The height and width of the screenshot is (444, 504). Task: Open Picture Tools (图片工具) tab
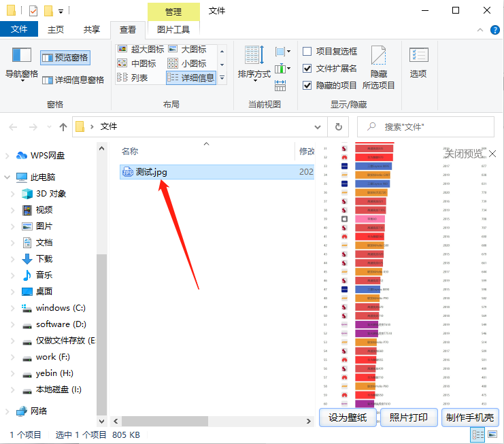(x=173, y=29)
